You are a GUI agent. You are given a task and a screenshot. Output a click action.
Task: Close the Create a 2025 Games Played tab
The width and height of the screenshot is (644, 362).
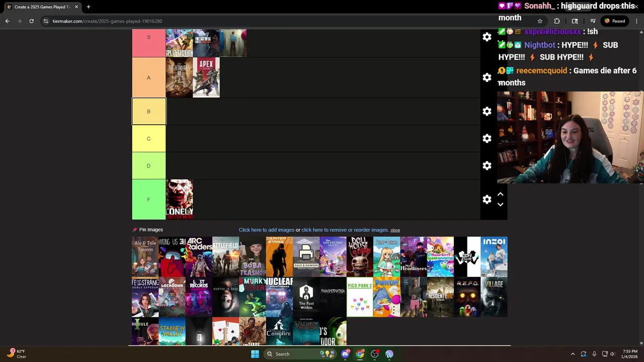(x=76, y=7)
